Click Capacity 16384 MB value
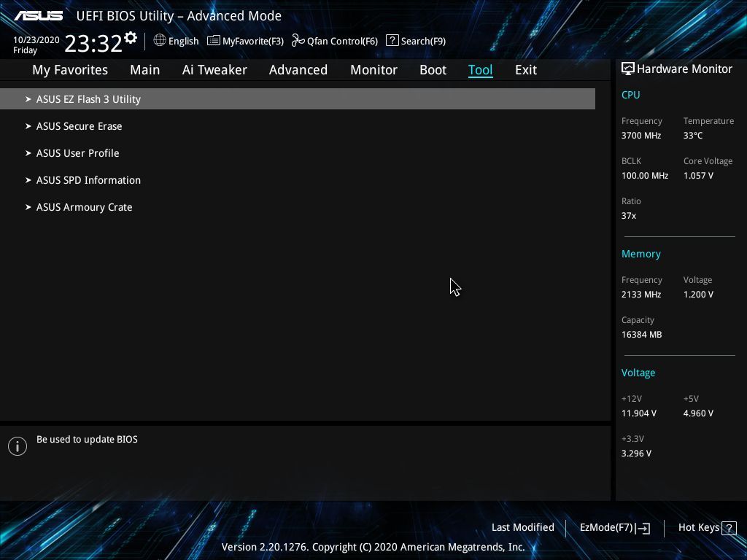 [x=641, y=335]
